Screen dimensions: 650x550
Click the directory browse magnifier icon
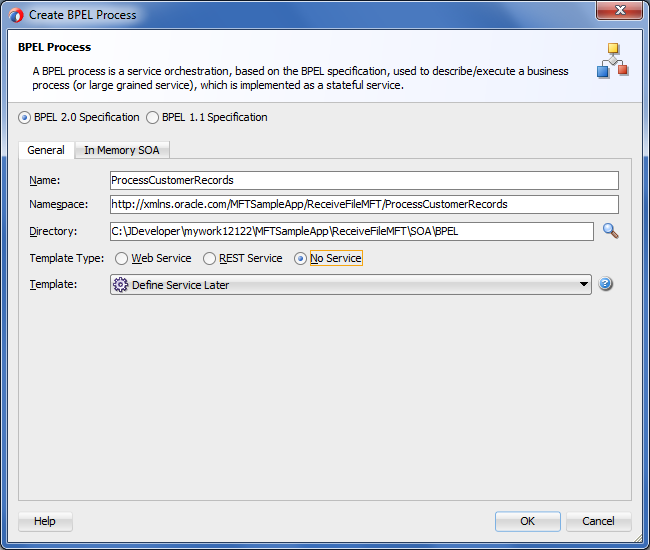(x=610, y=231)
